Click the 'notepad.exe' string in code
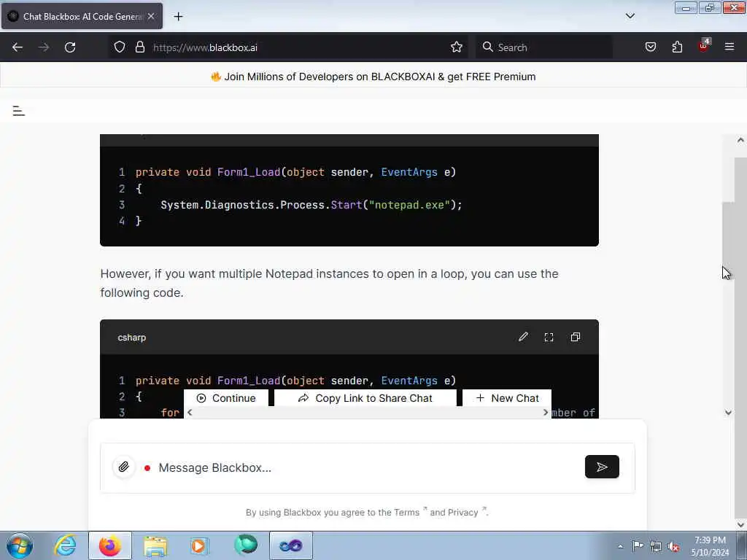Image resolution: width=747 pixels, height=560 pixels. pos(409,205)
